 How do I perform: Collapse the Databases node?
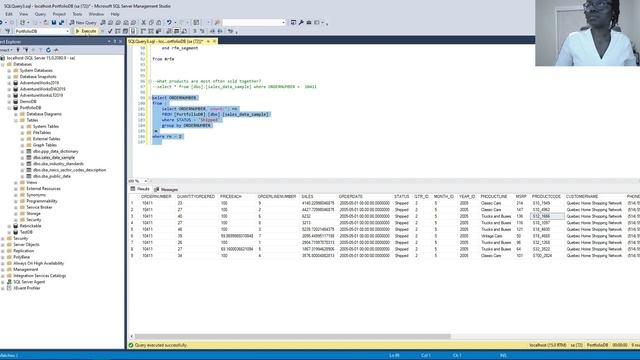(x=2, y=64)
